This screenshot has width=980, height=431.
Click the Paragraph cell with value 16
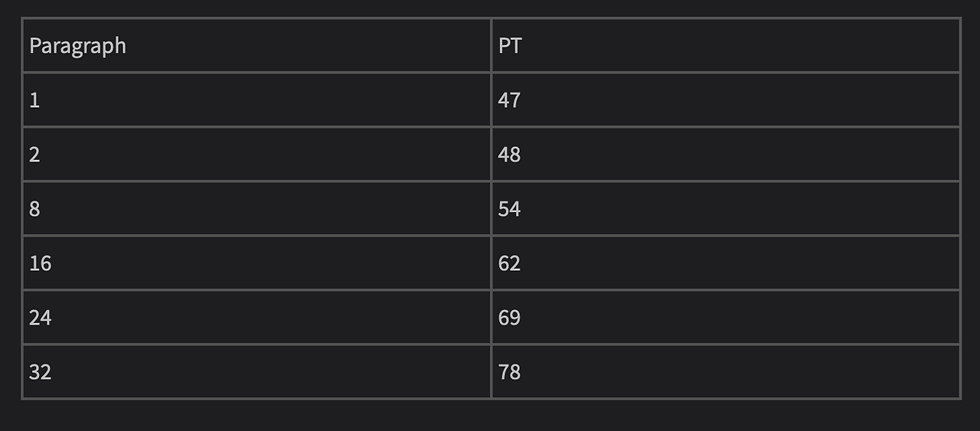(x=256, y=263)
